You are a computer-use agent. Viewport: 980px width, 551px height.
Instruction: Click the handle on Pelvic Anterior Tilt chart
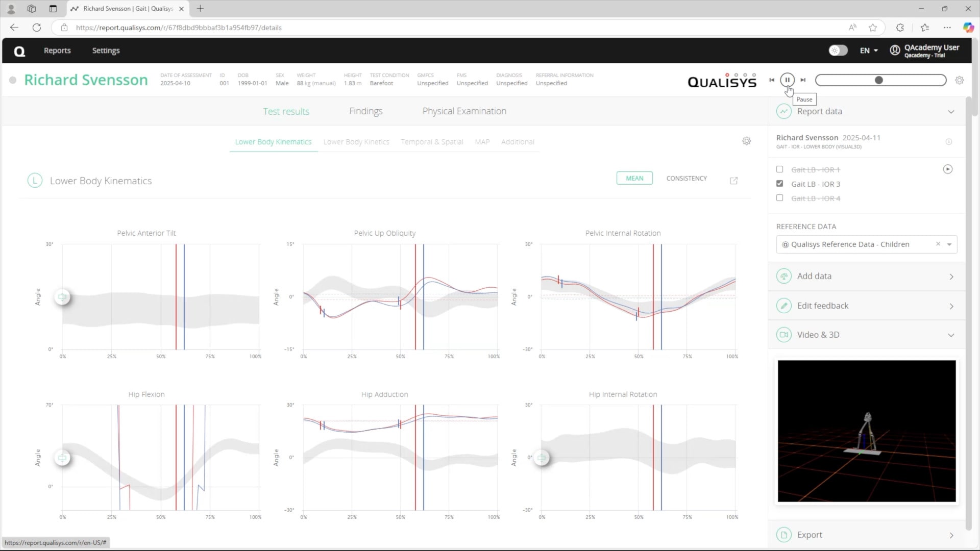pyautogui.click(x=62, y=296)
